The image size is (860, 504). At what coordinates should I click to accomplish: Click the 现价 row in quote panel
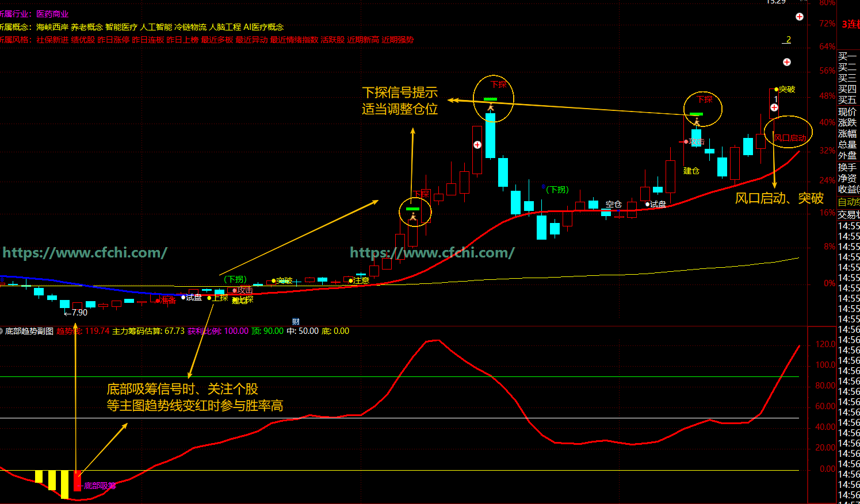[847, 111]
